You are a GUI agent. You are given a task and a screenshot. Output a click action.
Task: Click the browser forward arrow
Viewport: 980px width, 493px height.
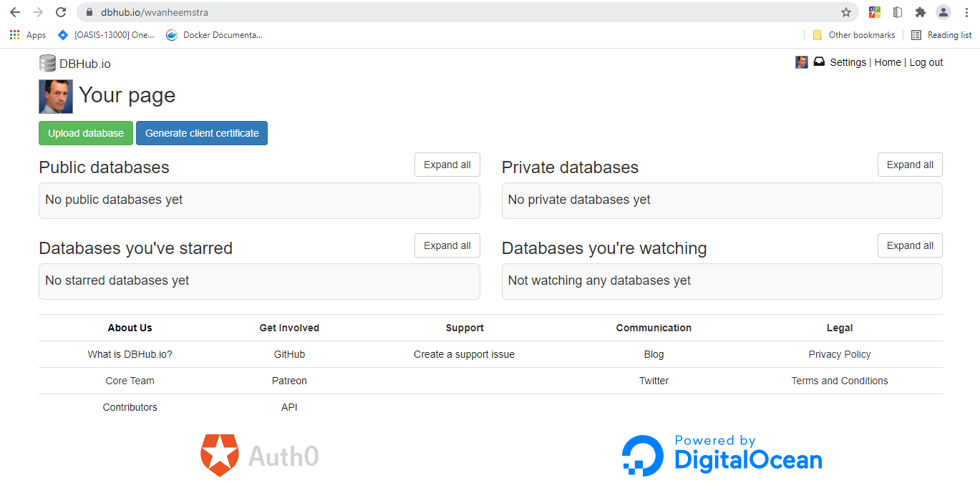coord(38,12)
